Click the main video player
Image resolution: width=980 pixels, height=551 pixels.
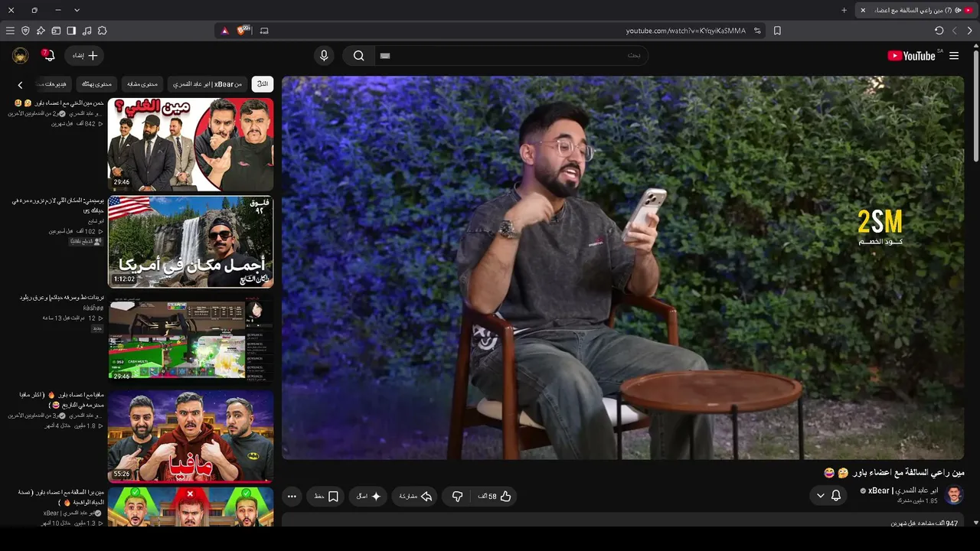point(623,268)
